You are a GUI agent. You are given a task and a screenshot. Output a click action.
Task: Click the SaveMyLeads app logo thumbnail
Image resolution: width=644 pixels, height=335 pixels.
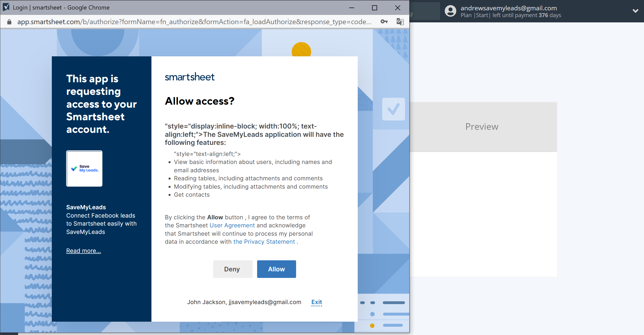pos(84,169)
